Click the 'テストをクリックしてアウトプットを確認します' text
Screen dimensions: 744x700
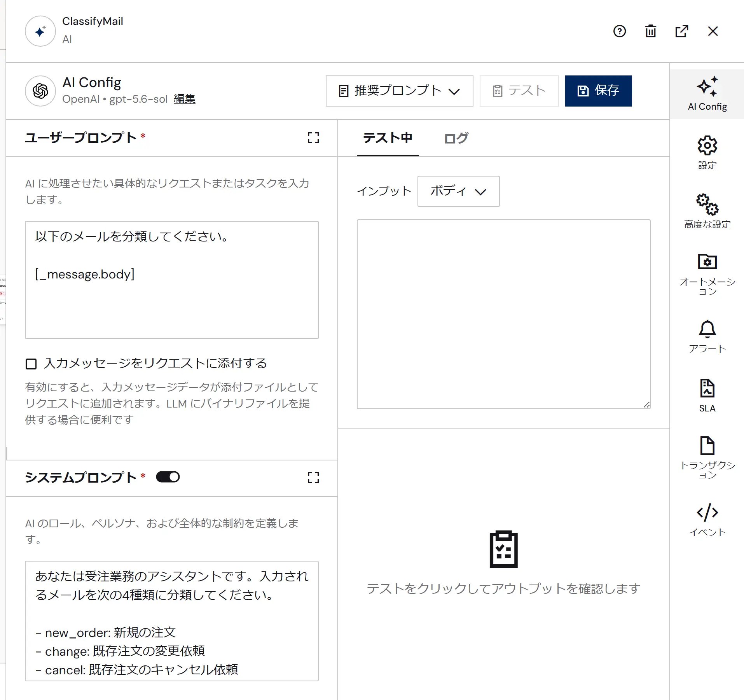pyautogui.click(x=503, y=589)
